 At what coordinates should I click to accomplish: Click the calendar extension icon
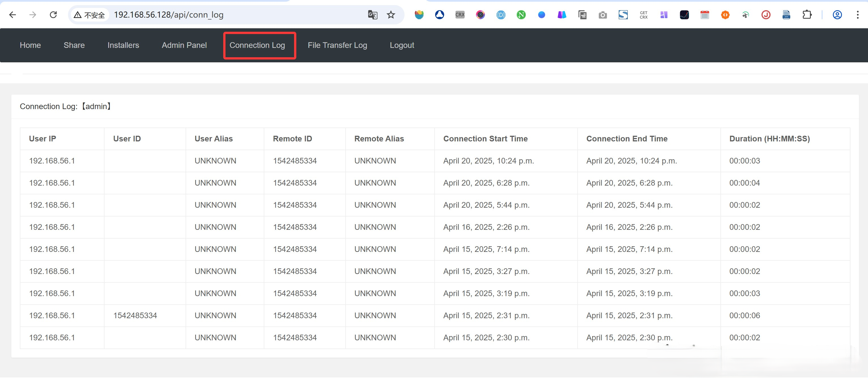click(x=705, y=15)
